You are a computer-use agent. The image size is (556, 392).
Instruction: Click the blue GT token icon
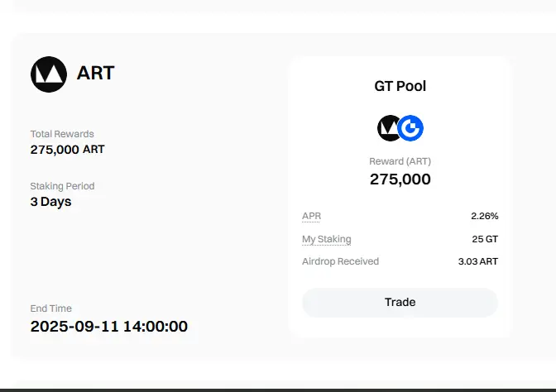pos(410,128)
